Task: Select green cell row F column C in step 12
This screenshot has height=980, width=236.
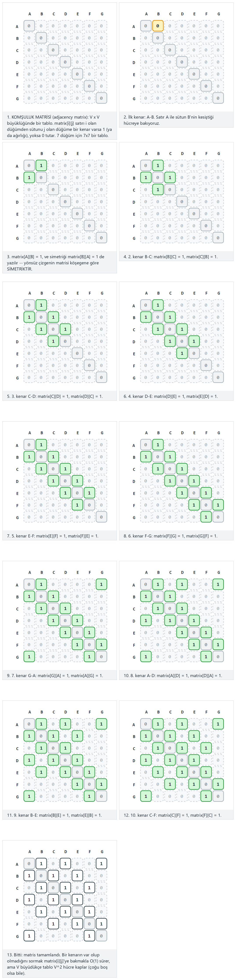Action: 170,784
